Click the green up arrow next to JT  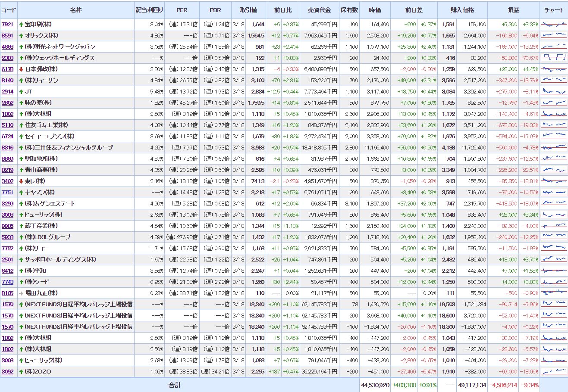21,91
